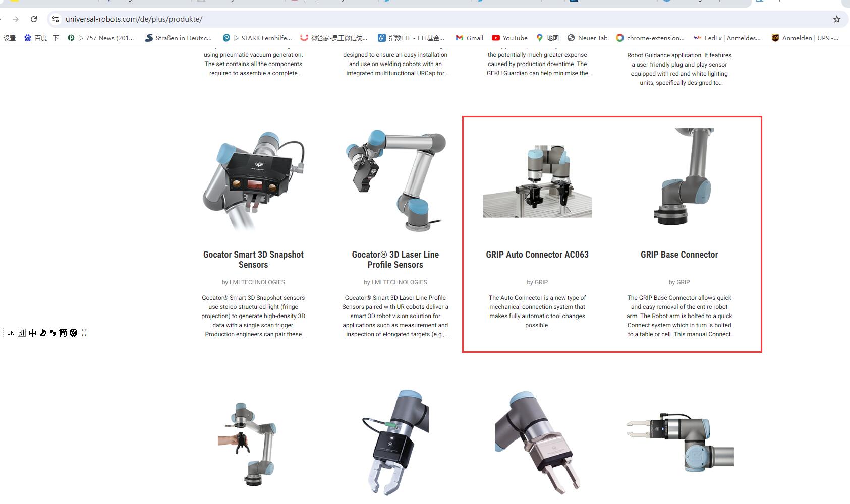The width and height of the screenshot is (850, 504).
Task: Click the Gocator Laser Line Profile description text
Action: 395,316
